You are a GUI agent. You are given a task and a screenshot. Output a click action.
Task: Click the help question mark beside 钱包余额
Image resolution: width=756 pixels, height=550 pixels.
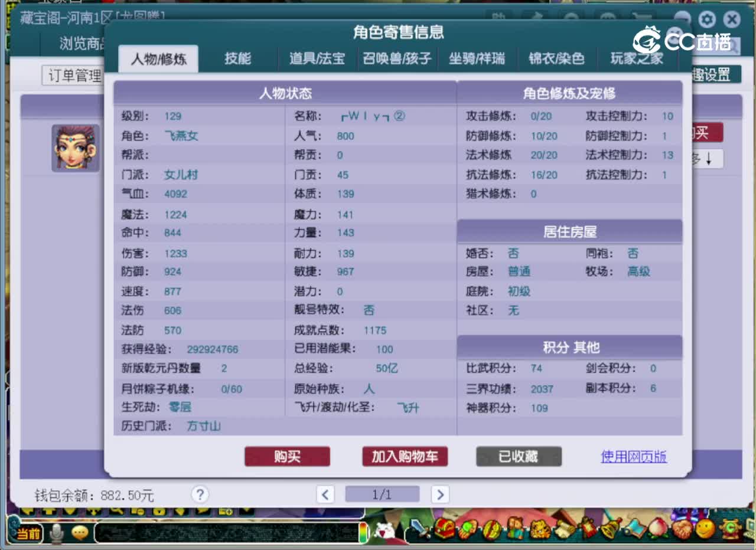(200, 495)
